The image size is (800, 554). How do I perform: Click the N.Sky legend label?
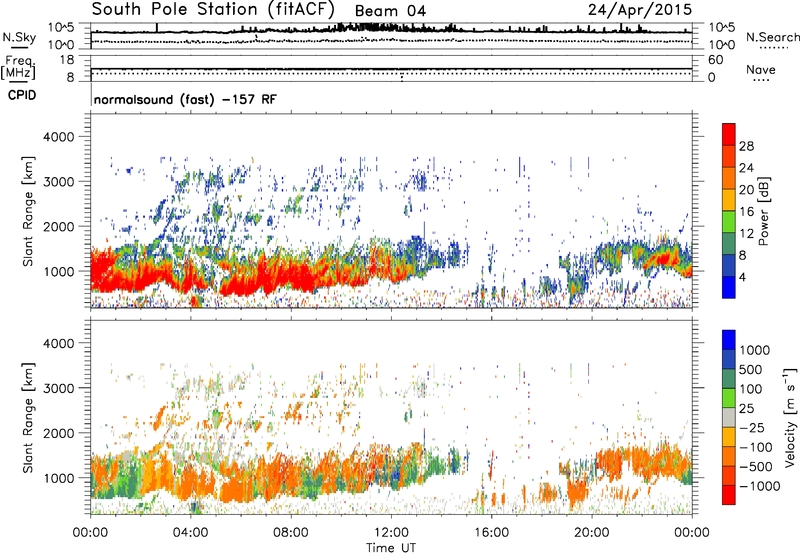coord(19,38)
